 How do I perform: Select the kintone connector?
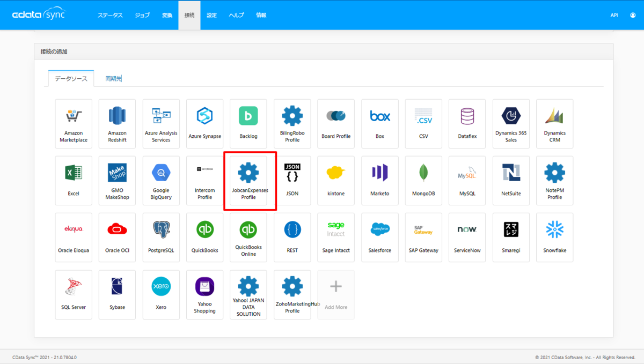coord(336,181)
